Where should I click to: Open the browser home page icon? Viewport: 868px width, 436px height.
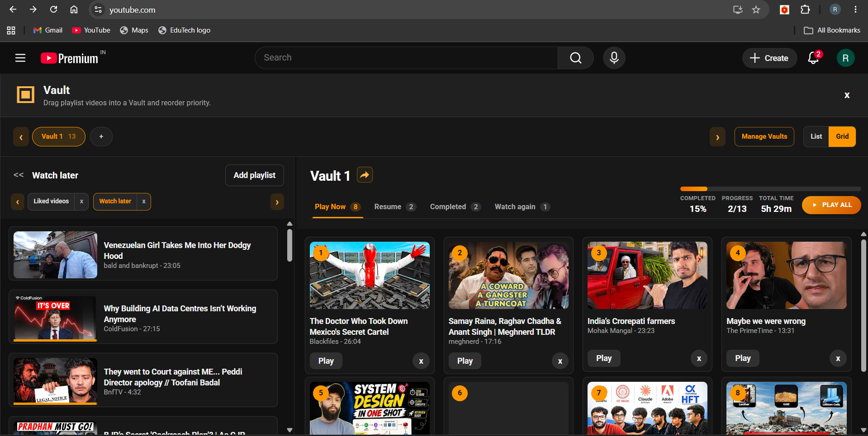74,9
